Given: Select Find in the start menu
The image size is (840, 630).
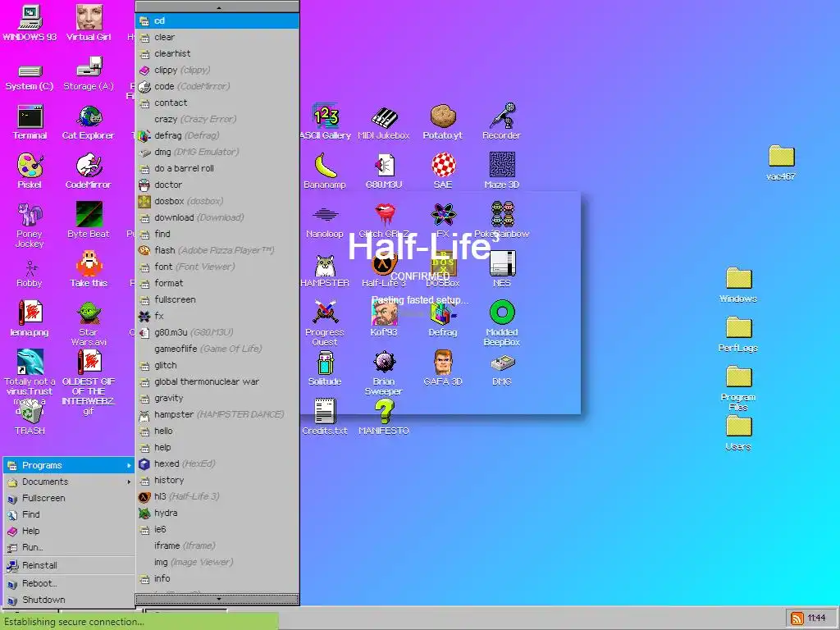Looking at the screenshot, I should pyautogui.click(x=70, y=514).
